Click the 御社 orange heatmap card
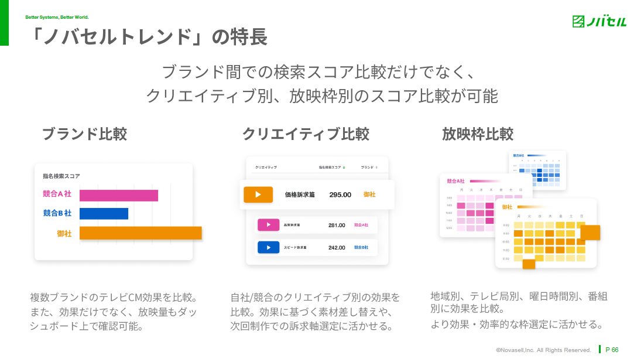The height and width of the screenshot is (362, 644). [546, 233]
